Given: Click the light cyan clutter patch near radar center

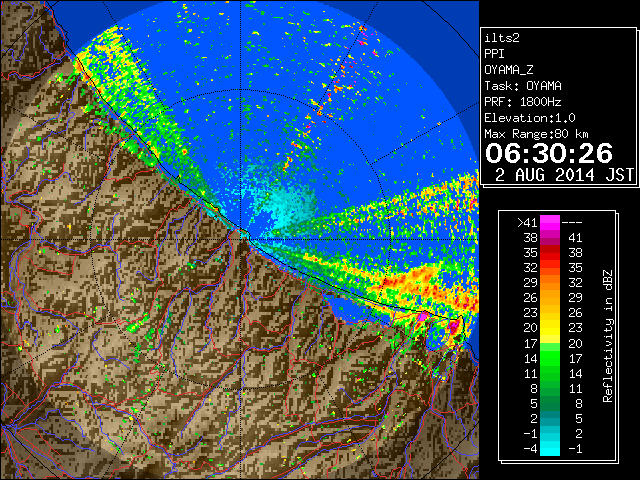Looking at the screenshot, I should click(291, 207).
